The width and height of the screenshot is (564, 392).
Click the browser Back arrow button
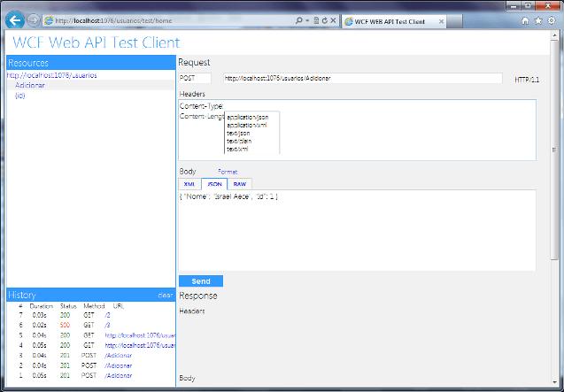pos(15,19)
